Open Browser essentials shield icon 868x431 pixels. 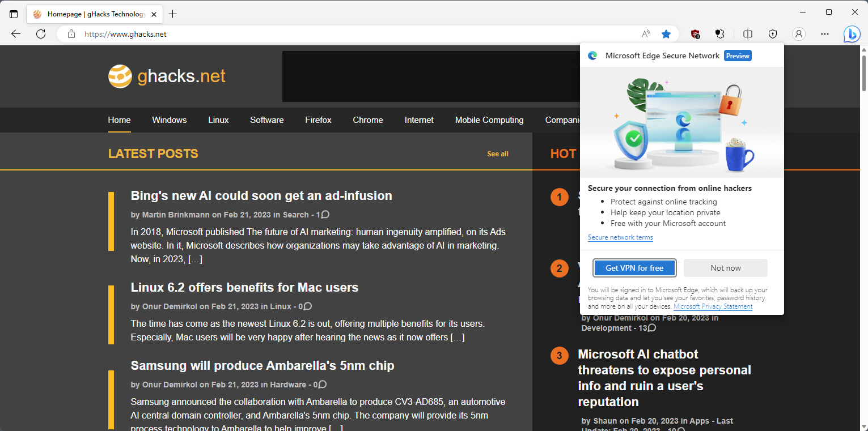coord(773,34)
